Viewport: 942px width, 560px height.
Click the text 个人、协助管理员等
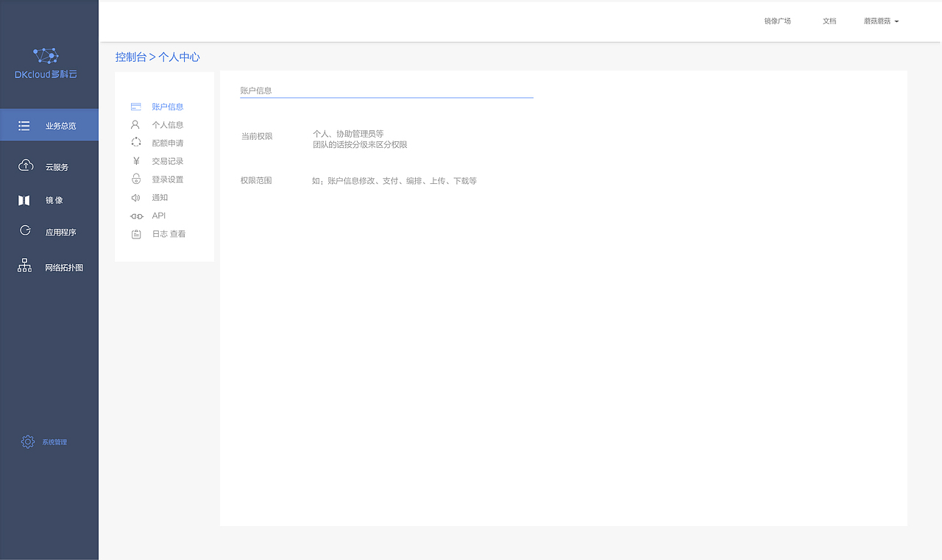coord(348,134)
